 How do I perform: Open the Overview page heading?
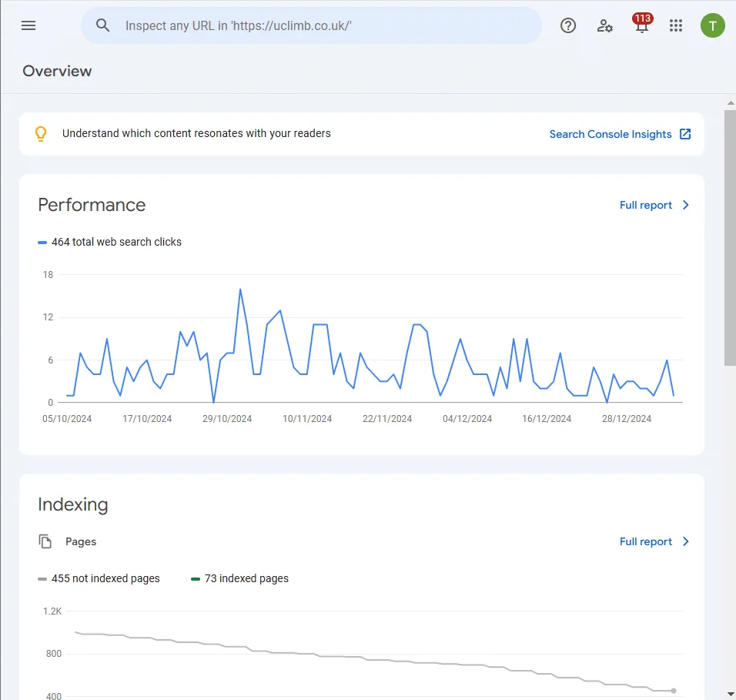point(57,71)
